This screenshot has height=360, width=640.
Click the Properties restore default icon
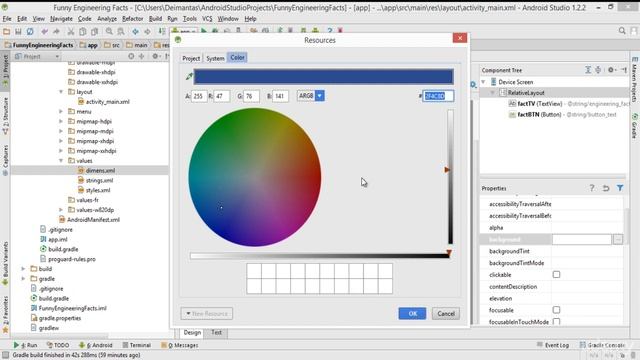tap(606, 188)
